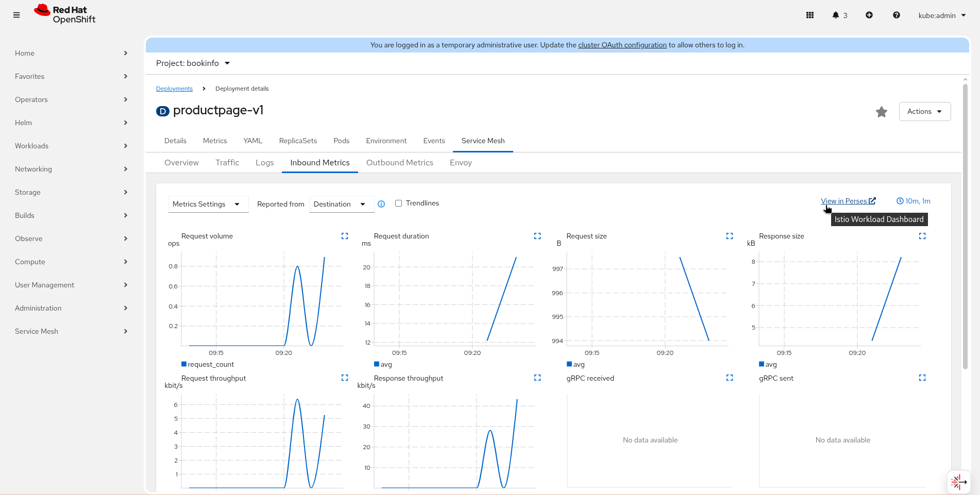Expand the Request volume chart
Image resolution: width=980 pixels, height=495 pixels.
coord(345,236)
